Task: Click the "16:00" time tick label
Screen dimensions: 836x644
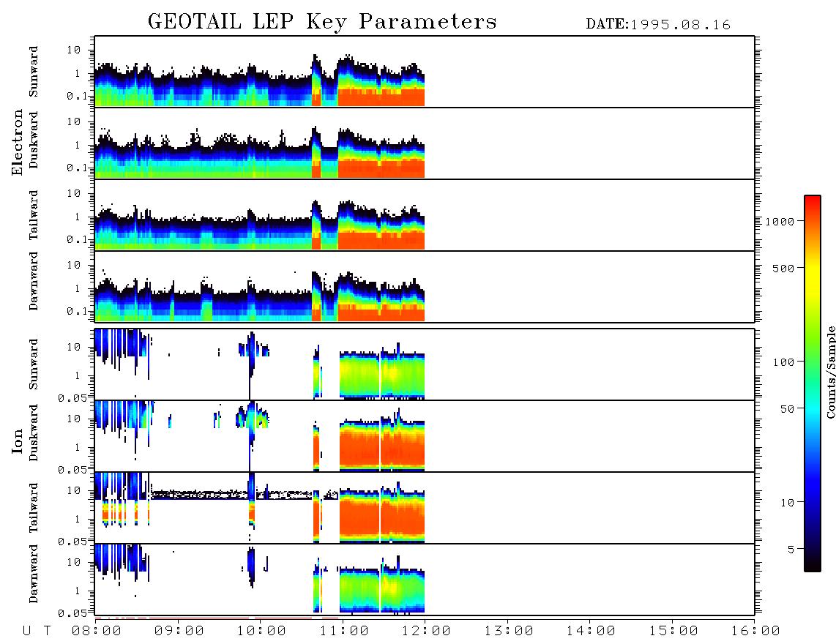Action: 755,632
